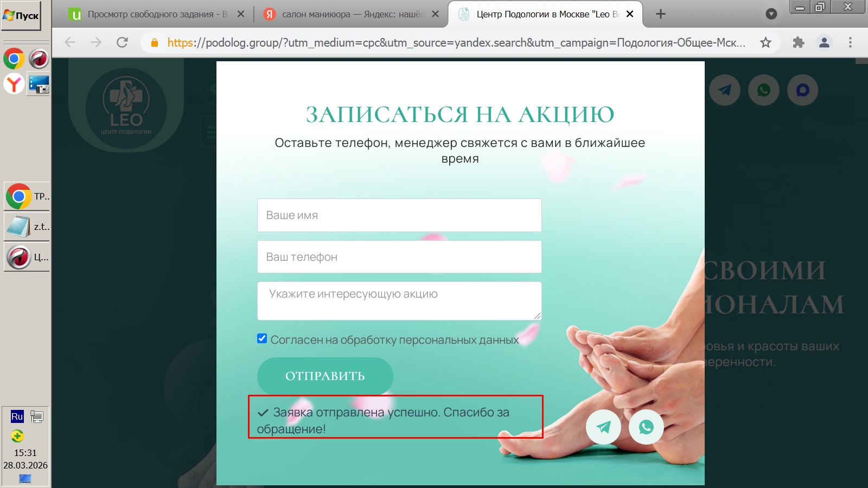Click the ОТПРАВИТЬ submit button
Viewport: 868px width, 488px height.
tap(325, 376)
